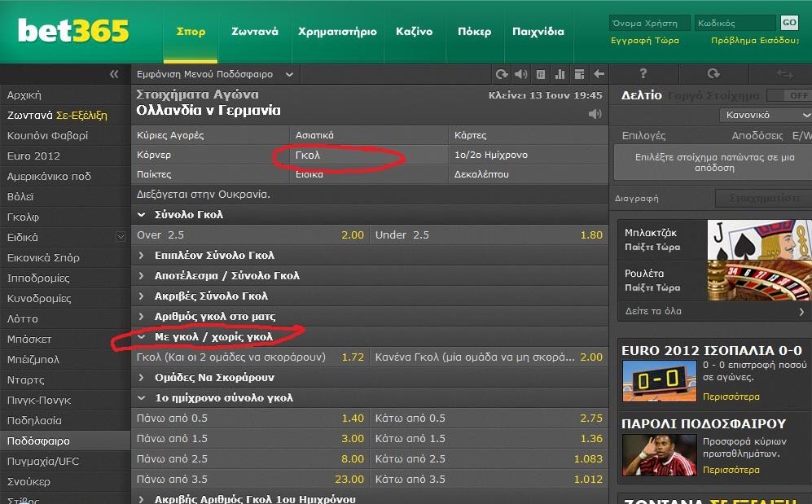This screenshot has width=812, height=504.
Task: Toggle the quick bet OFF switch
Action: 788,95
